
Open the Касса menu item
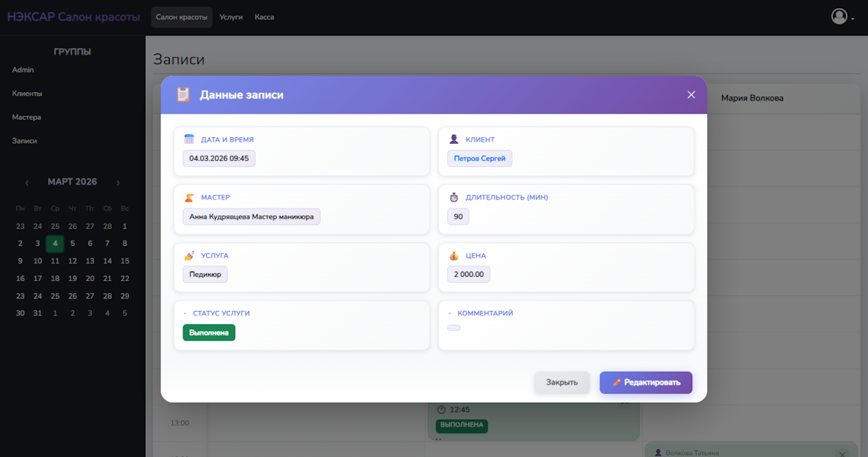click(x=264, y=17)
